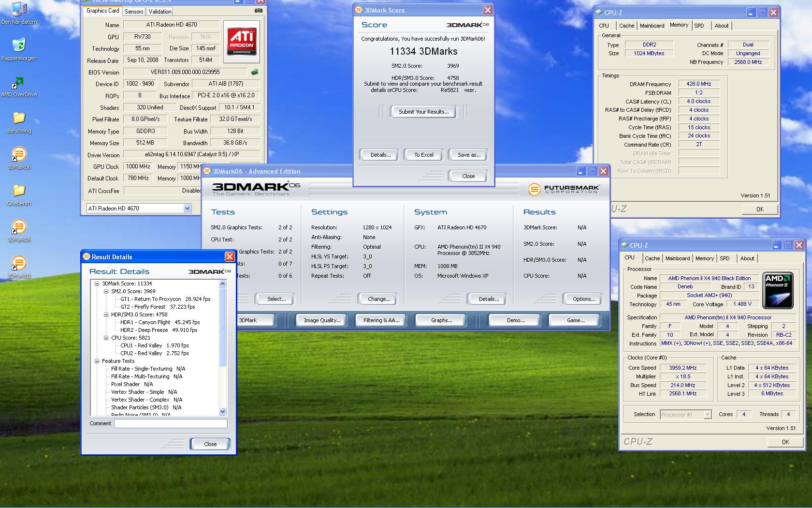The image size is (812, 508).
Task: Click the lower CPU-Z window title icon
Action: 624,245
